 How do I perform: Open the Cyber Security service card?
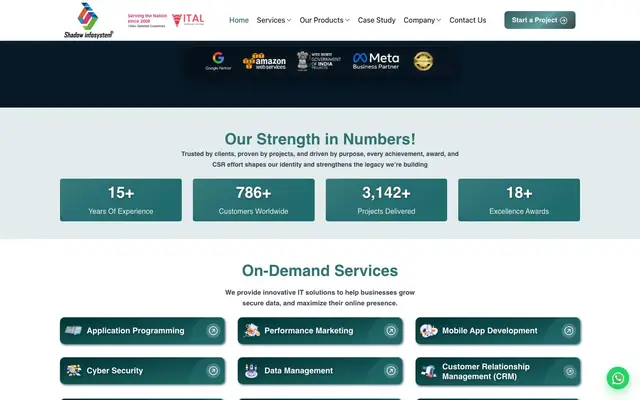(142, 371)
